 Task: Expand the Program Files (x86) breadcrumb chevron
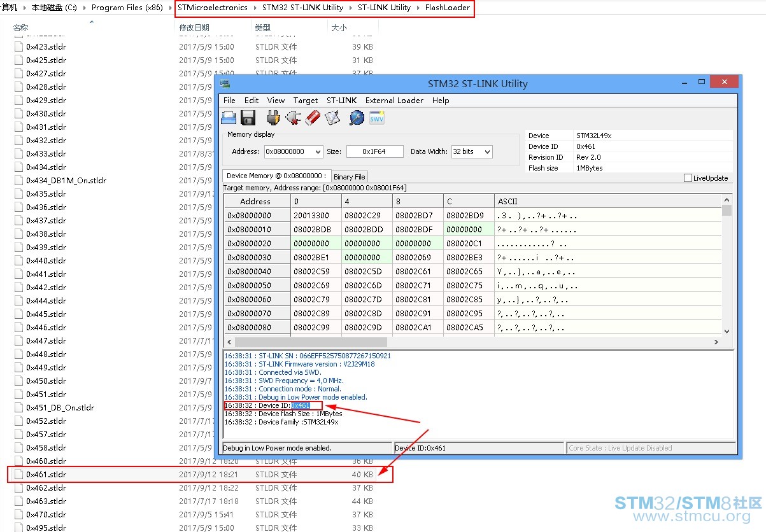tap(171, 8)
